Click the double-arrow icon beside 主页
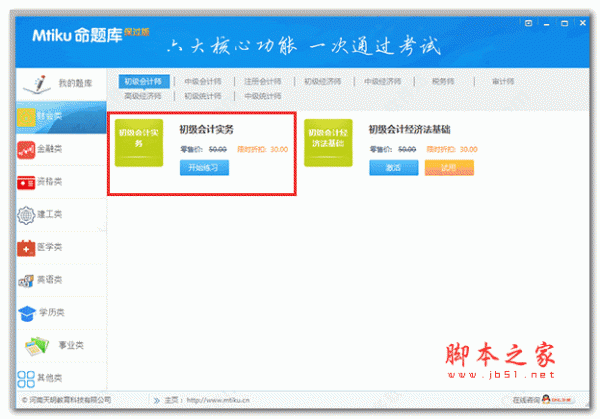The width and height of the screenshot is (600, 419). 157,401
